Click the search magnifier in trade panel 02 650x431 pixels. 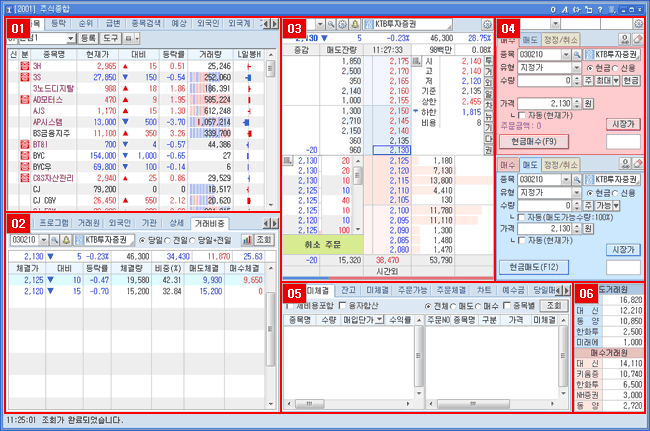tap(53, 240)
